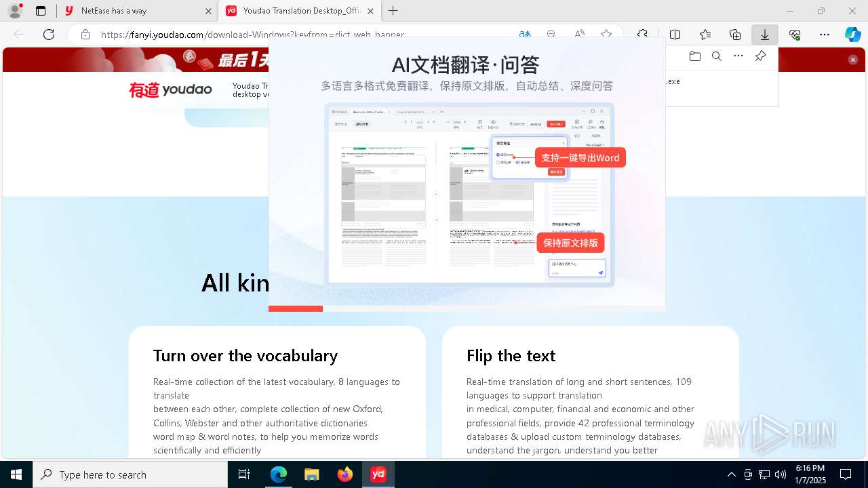Toggle the Downloads toolbar button
Viewport: 868px width, 488px height.
click(765, 35)
